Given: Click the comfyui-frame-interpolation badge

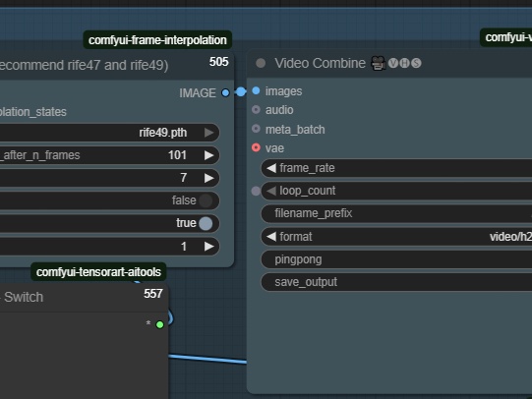Looking at the screenshot, I should (x=157, y=40).
